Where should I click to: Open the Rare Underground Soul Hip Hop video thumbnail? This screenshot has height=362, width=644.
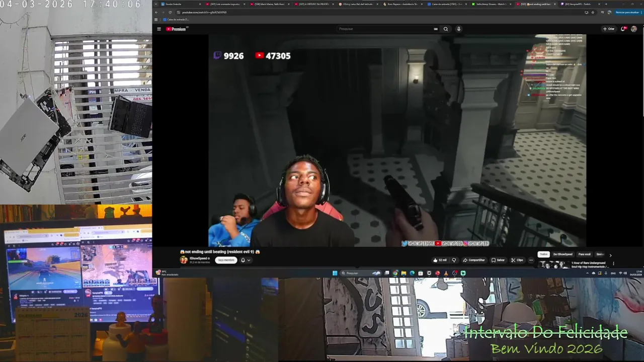pos(553,264)
